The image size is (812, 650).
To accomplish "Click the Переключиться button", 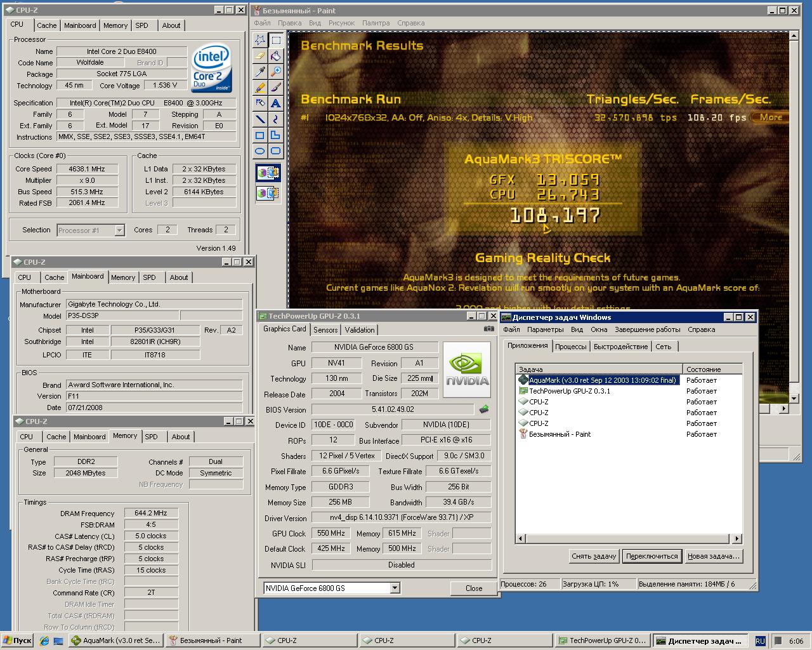I will 652,556.
